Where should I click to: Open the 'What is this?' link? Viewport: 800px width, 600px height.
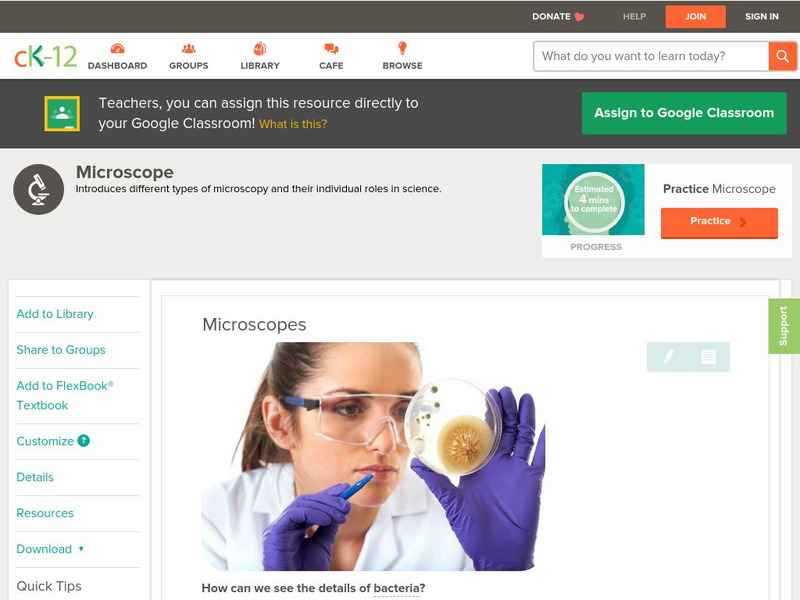point(293,124)
